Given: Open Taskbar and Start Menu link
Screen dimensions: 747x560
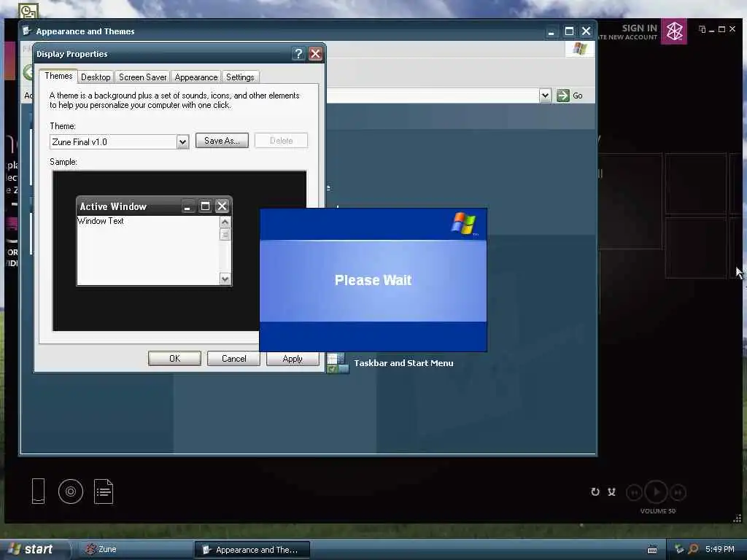Looking at the screenshot, I should click(x=403, y=363).
